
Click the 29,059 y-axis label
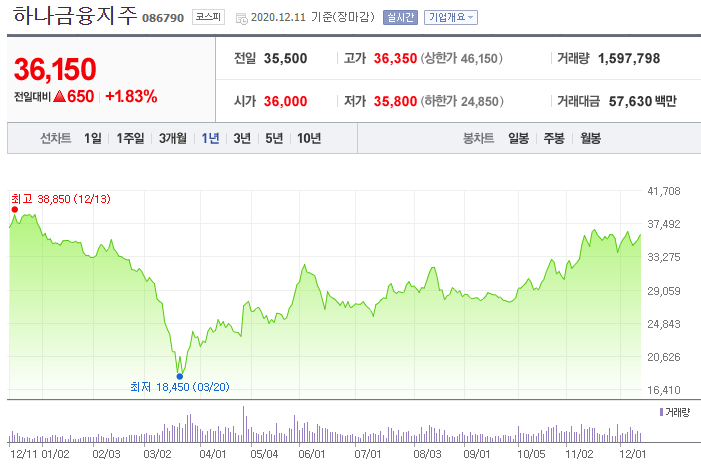click(664, 291)
